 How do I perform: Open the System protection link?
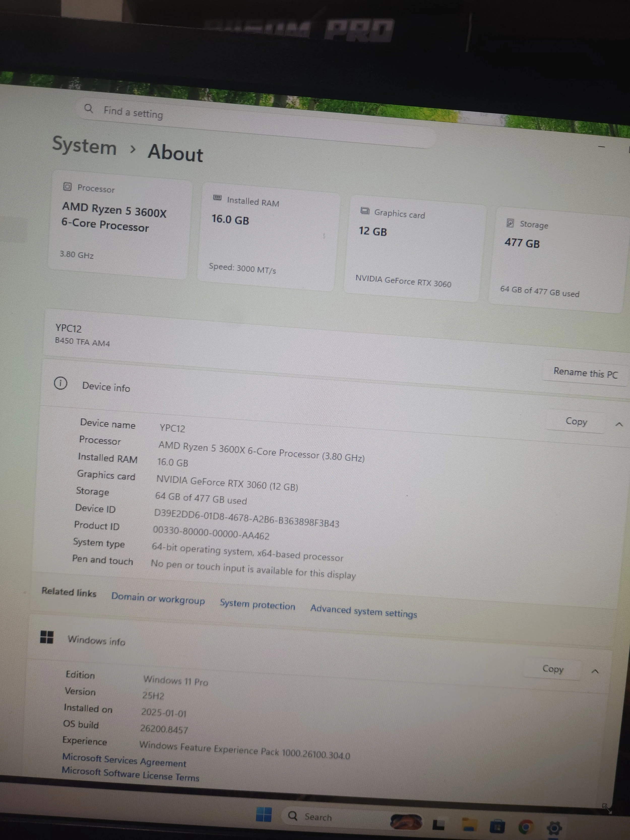[258, 605]
